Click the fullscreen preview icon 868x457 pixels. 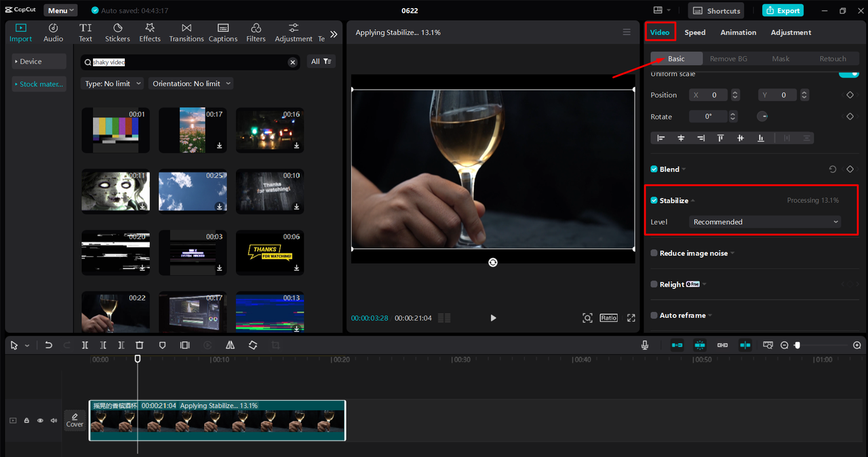click(x=631, y=318)
